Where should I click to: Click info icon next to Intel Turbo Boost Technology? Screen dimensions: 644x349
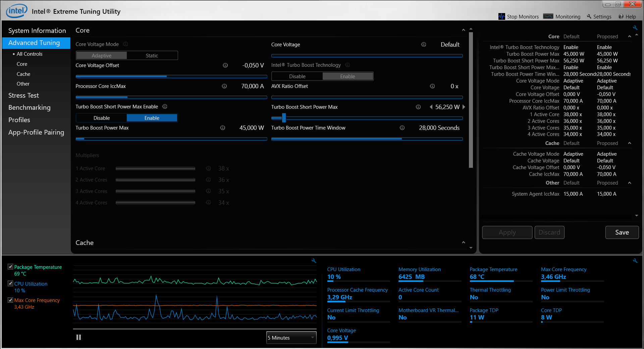(347, 65)
